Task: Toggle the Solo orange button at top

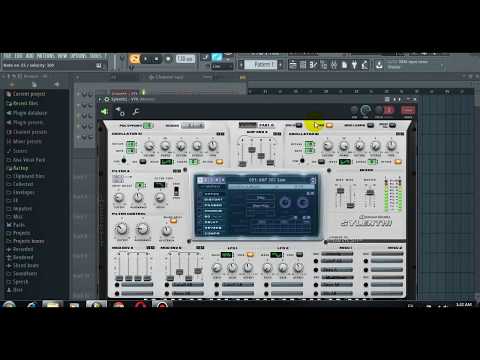Action: [329, 125]
